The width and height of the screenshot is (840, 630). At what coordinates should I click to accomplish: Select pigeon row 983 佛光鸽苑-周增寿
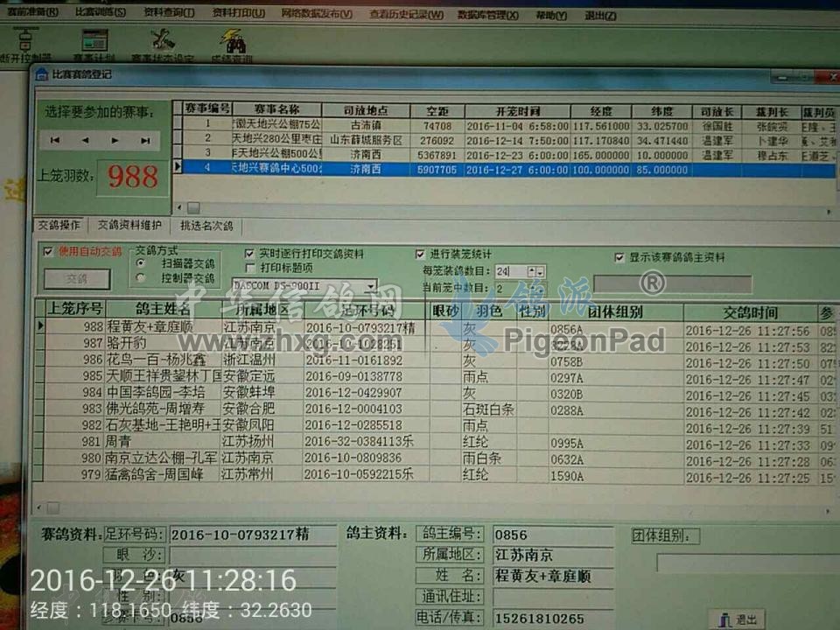[x=437, y=409]
